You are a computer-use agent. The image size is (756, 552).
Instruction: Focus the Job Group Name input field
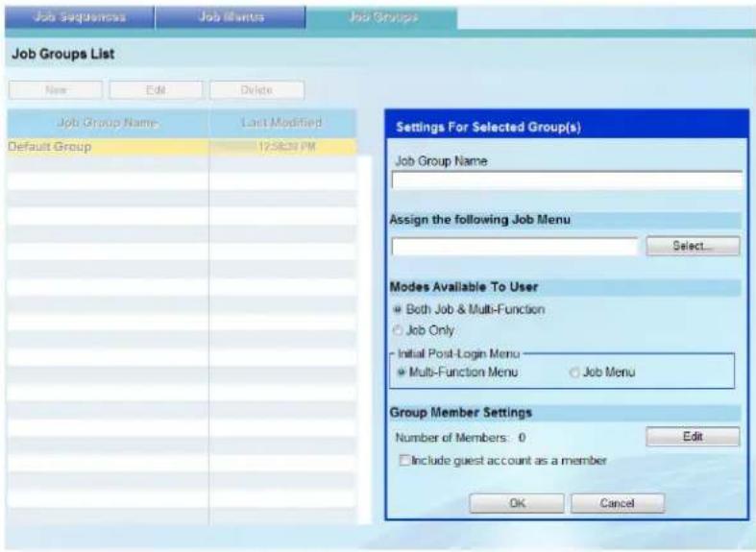567,180
